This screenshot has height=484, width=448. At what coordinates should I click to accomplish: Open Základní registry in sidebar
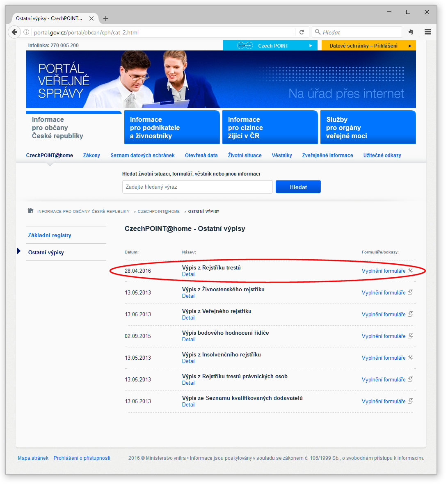pyautogui.click(x=50, y=235)
